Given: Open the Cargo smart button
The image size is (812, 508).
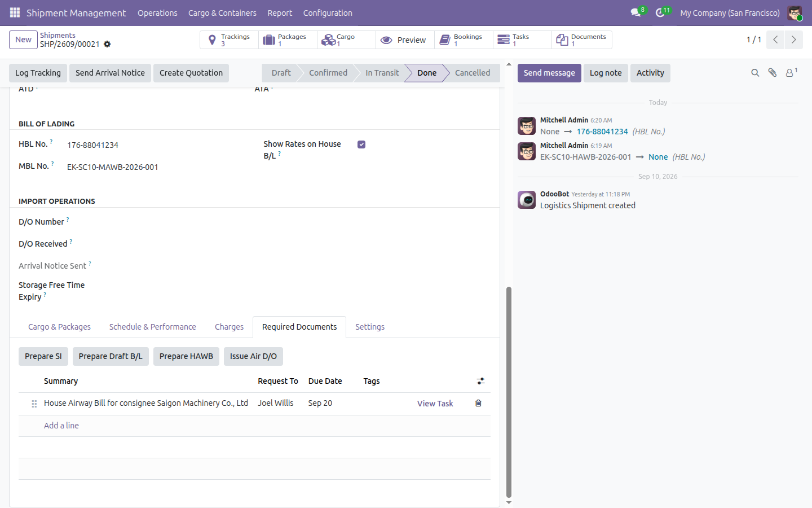Looking at the screenshot, I should [x=346, y=40].
